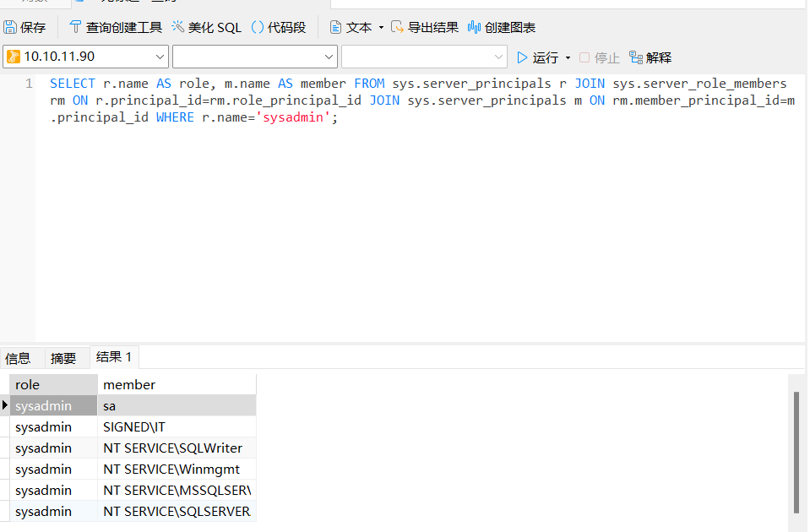Open the Run button dropdown arrow

tap(568, 57)
